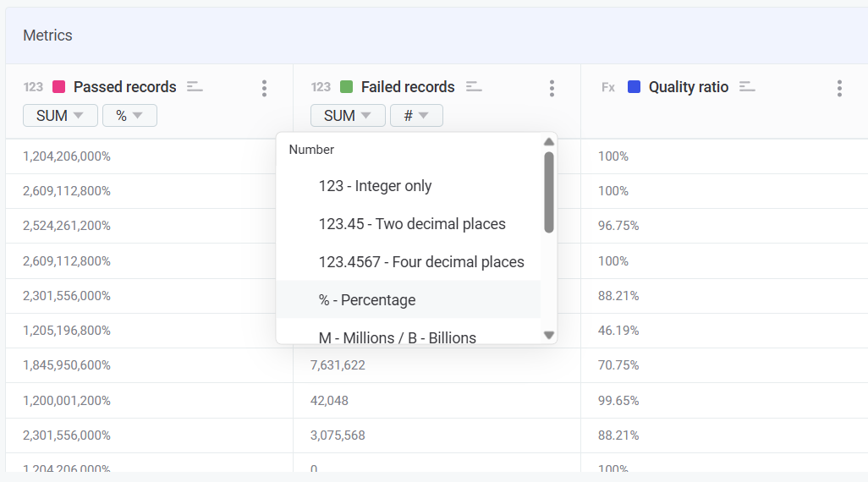Viewport: 868px width, 482px height.
Task: Click 123 type icon for Passed records
Action: 33,87
